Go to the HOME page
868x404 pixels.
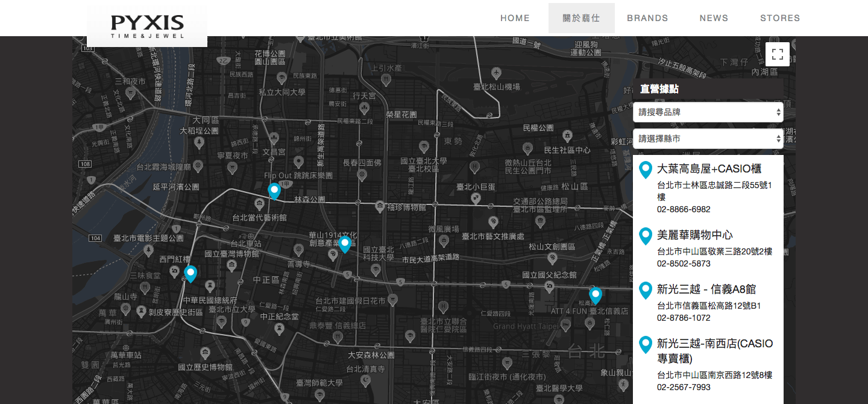515,18
